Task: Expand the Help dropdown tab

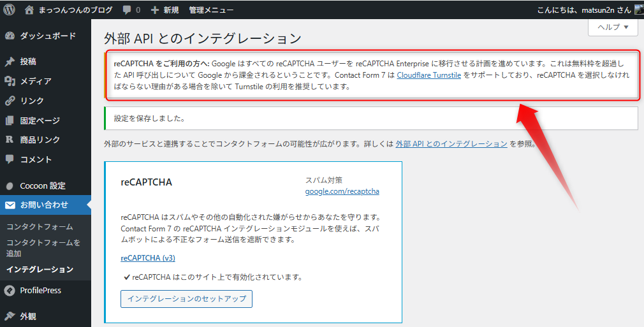Action: (613, 27)
